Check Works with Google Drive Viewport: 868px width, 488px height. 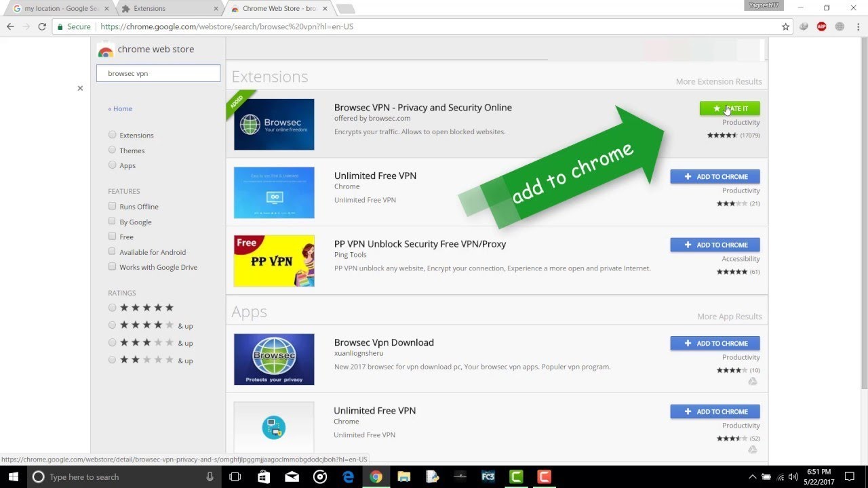[113, 267]
